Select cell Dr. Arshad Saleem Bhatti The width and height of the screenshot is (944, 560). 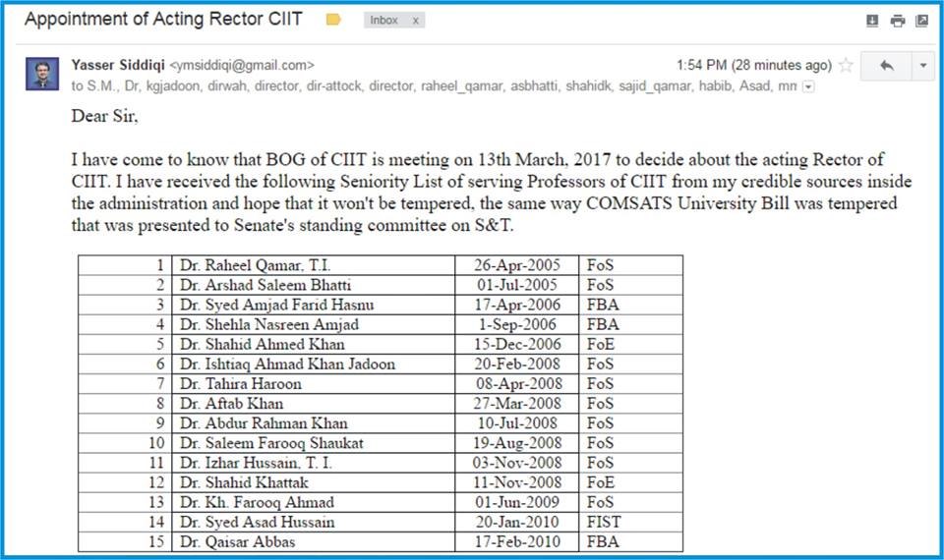click(313, 285)
